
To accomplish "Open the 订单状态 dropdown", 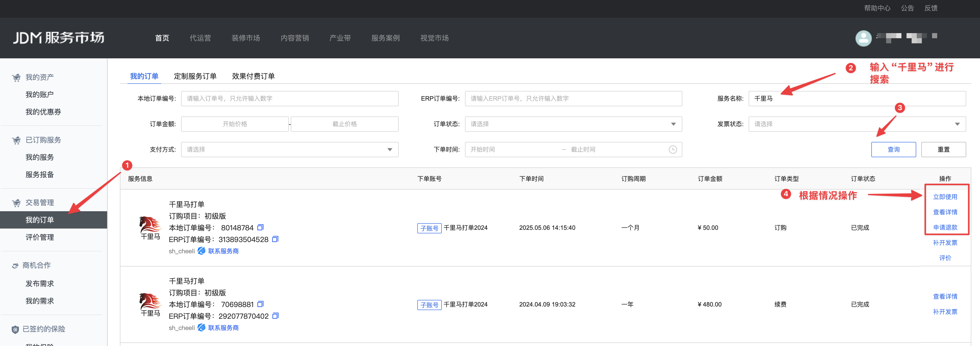I will tap(573, 124).
